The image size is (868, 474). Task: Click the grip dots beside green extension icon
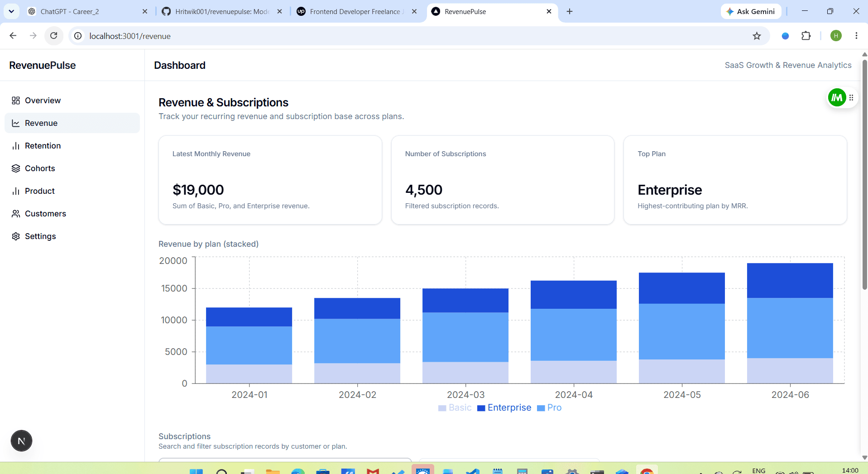point(851,97)
